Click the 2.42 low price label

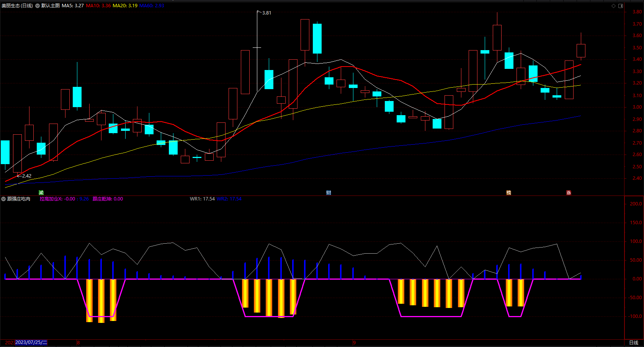tap(27, 176)
